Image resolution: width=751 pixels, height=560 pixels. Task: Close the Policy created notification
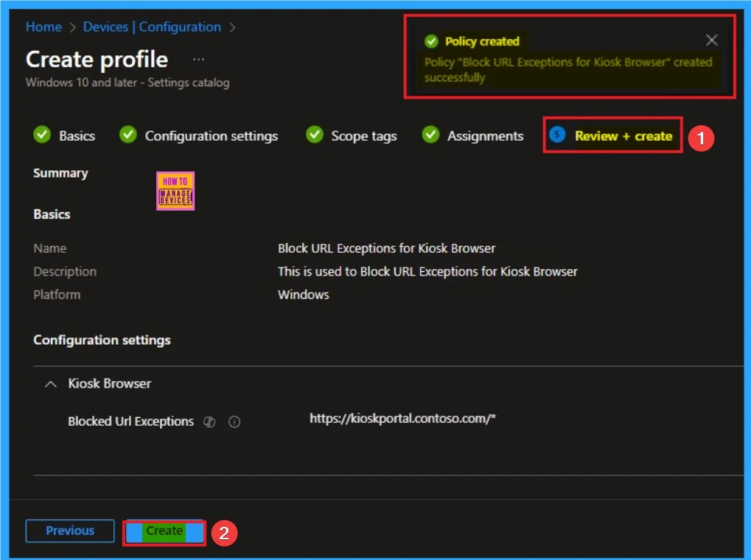[x=711, y=41]
